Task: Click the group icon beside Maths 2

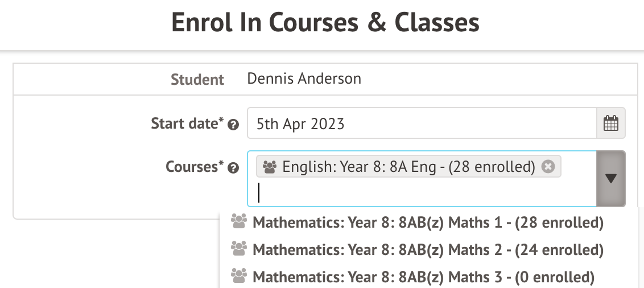Action: click(x=240, y=249)
